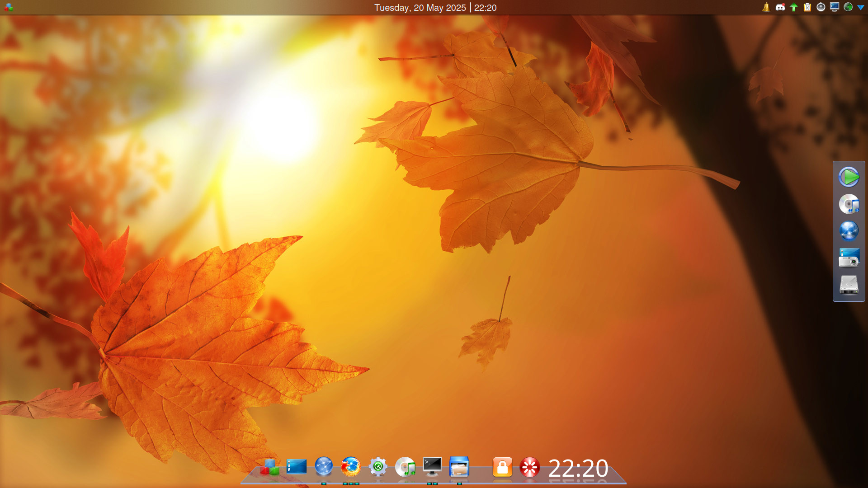Viewport: 868px width, 488px height.
Task: Open the Klipper clipboard tray icon
Action: [807, 7]
